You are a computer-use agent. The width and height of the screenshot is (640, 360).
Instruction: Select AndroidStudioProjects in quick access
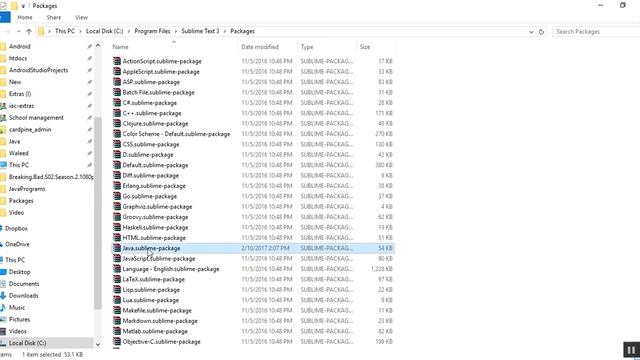(38, 70)
